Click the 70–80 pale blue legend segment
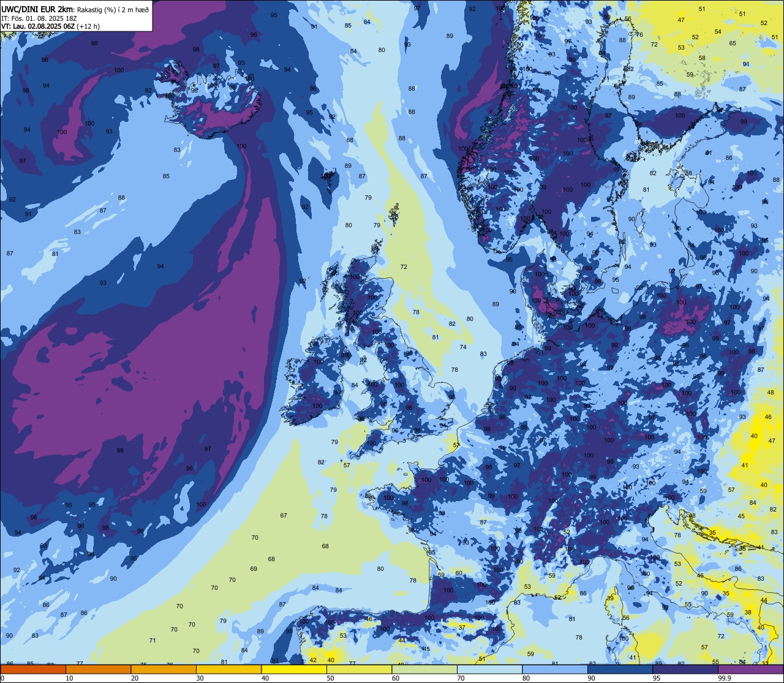The image size is (784, 683). point(489,670)
